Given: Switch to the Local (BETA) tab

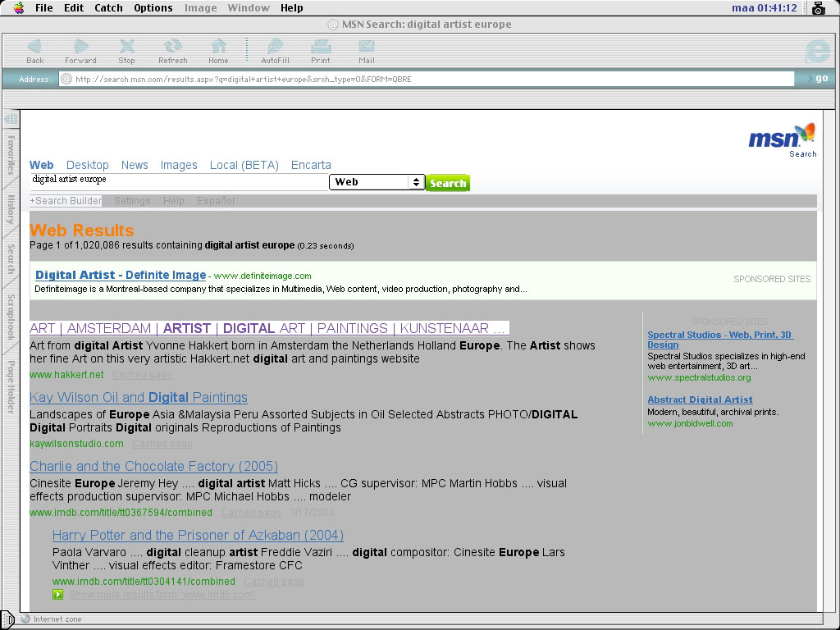Looking at the screenshot, I should pyautogui.click(x=244, y=165).
